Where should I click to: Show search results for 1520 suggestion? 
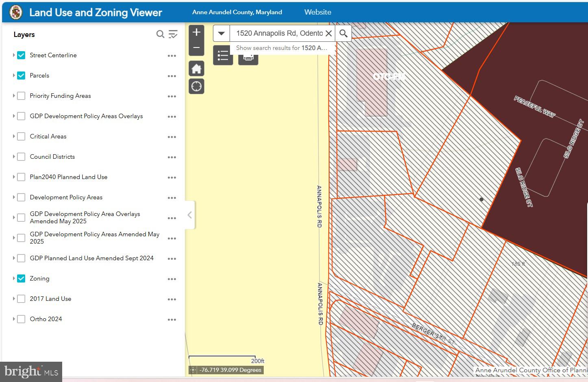282,48
